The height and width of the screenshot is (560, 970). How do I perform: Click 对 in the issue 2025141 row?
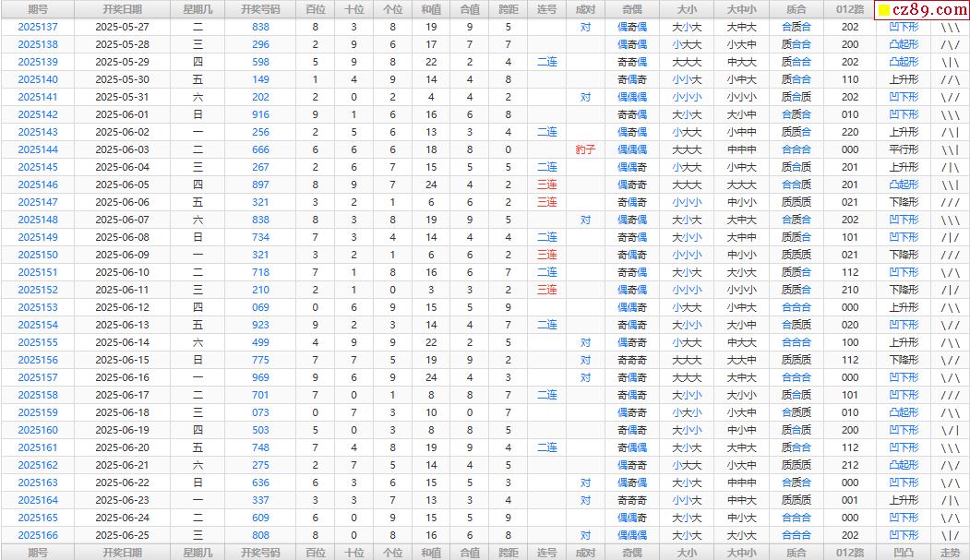(x=585, y=97)
